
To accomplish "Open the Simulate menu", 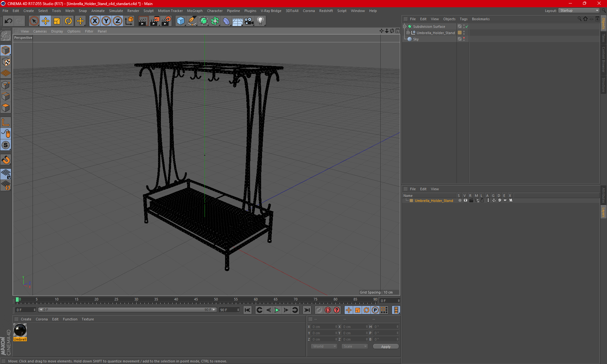I will 116,11.
